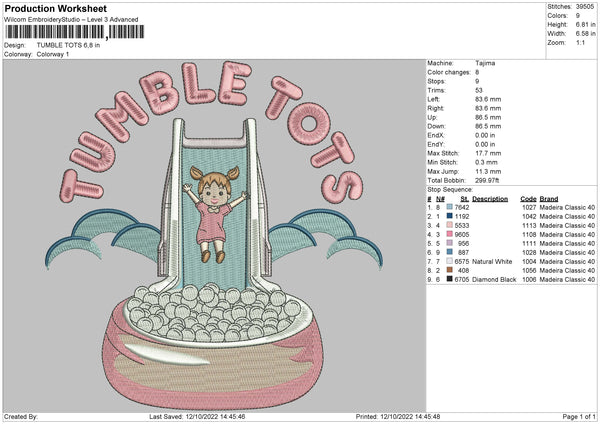Click the Natural White color swatch
Screen dimensions: 600x424
pos(450,261)
